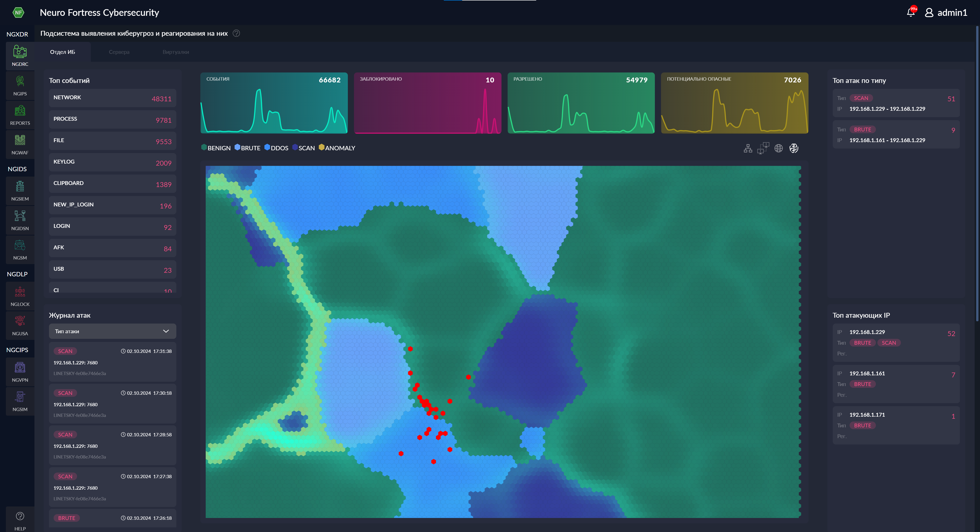The image size is (980, 532).
Task: Switch to the 'Виртуалки' tab
Action: (x=175, y=52)
